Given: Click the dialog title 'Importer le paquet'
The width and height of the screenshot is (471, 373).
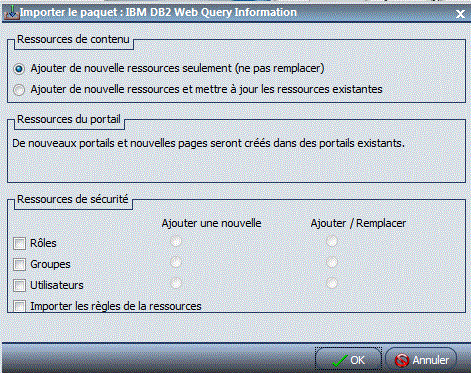Looking at the screenshot, I should 158,12.
